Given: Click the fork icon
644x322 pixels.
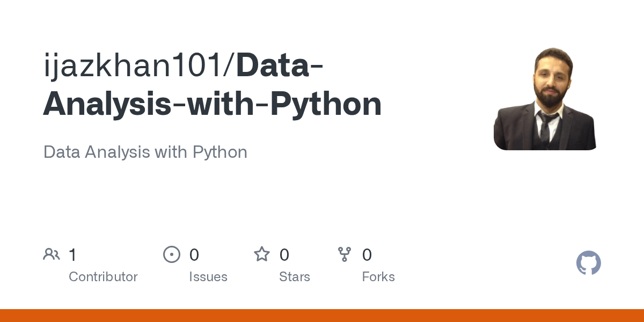Looking at the screenshot, I should click(345, 254).
